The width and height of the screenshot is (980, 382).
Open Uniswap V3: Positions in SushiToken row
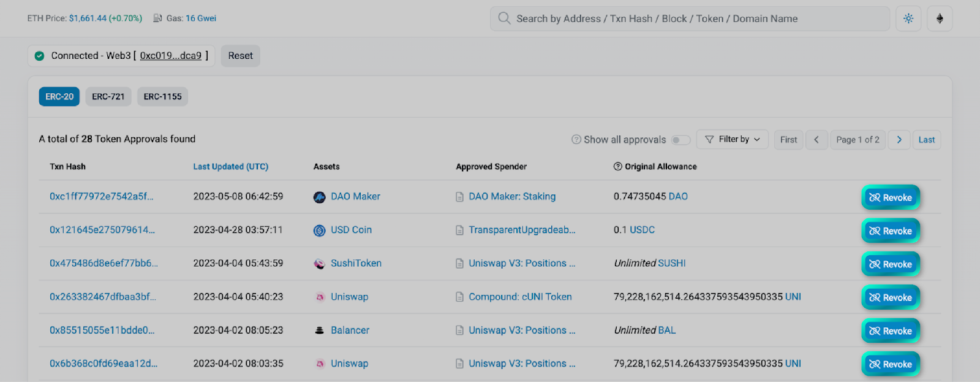(x=522, y=263)
